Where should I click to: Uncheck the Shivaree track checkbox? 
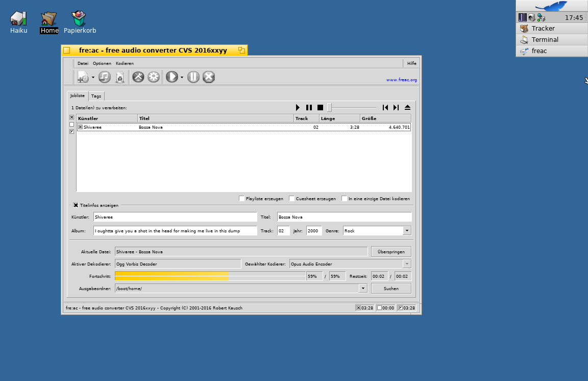pyautogui.click(x=80, y=127)
